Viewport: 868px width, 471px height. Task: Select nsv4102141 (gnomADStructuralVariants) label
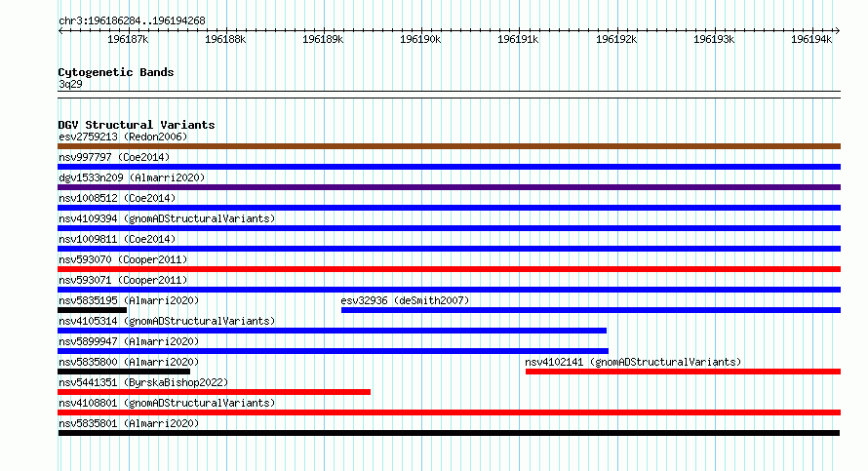[633, 362]
